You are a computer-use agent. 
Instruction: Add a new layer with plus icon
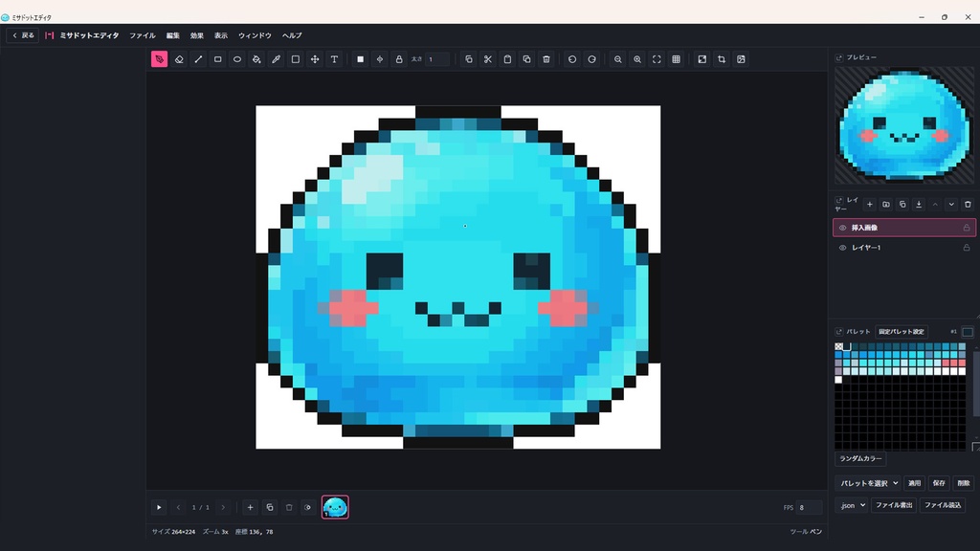[x=869, y=205]
